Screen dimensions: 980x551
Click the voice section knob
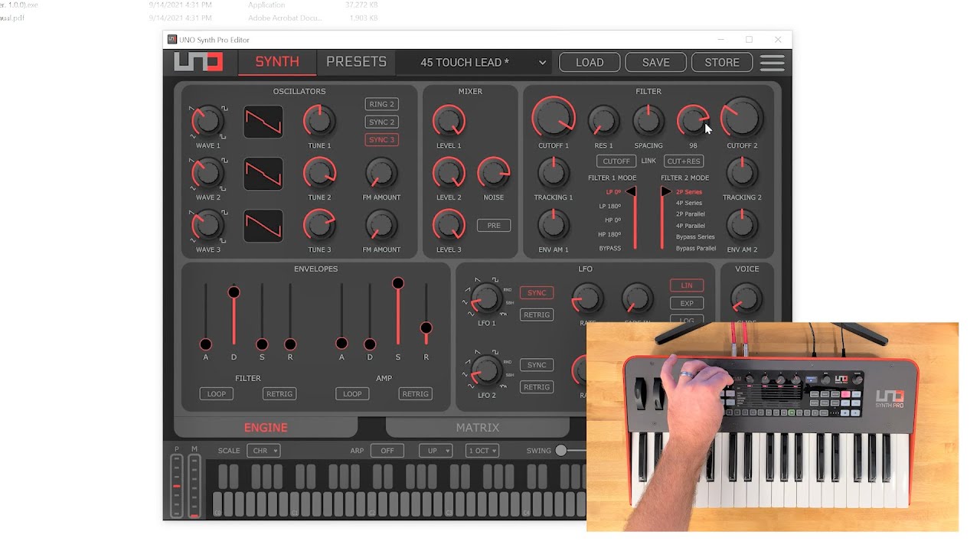tap(746, 298)
